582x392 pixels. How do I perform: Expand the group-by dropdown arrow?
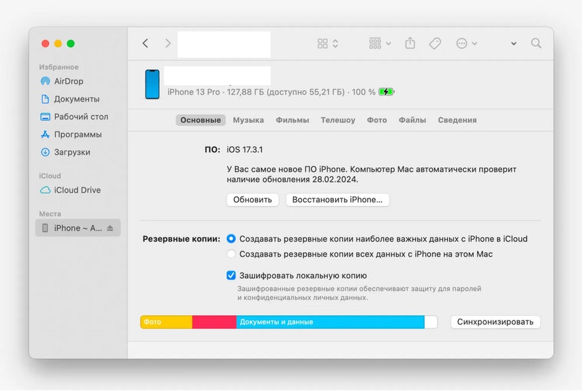click(x=388, y=44)
